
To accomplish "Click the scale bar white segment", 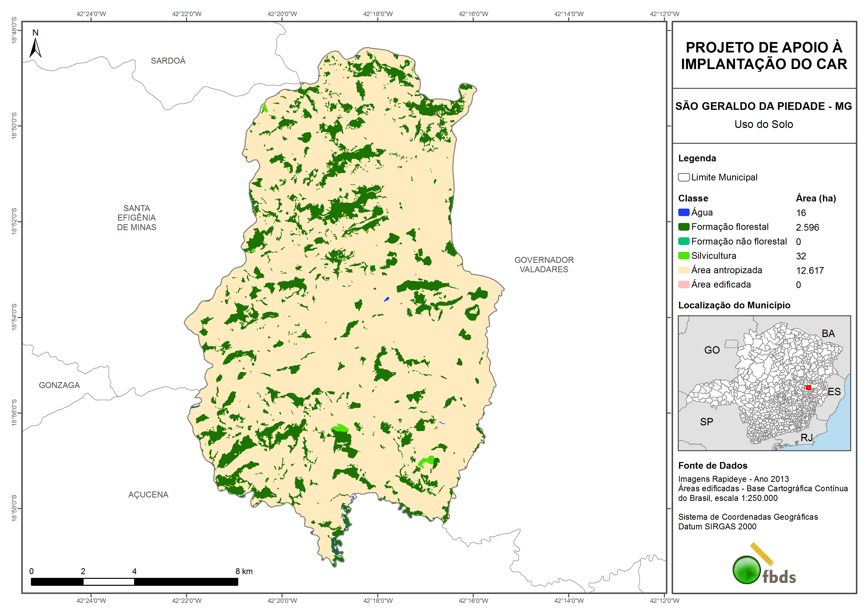I will (109, 582).
